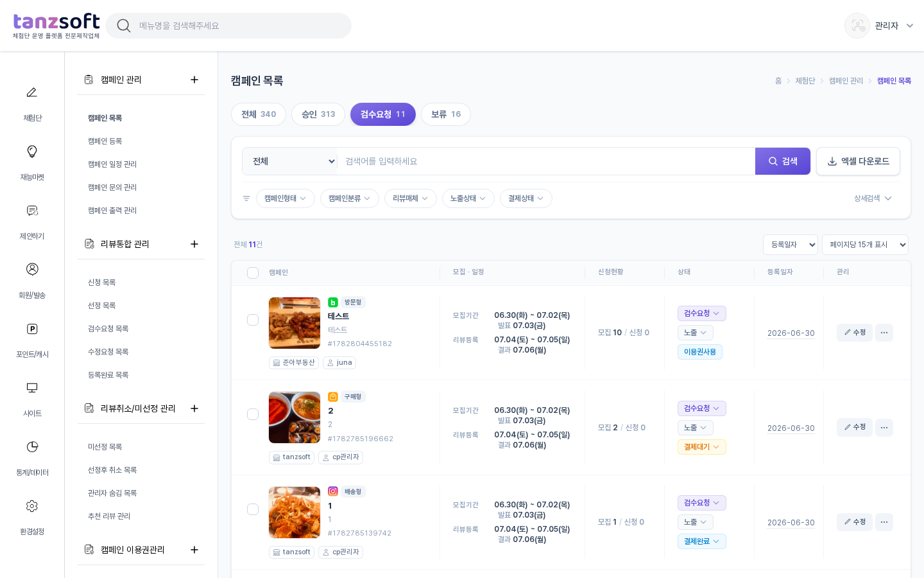Click 수정 for the 테스트 campaign

[x=855, y=333]
